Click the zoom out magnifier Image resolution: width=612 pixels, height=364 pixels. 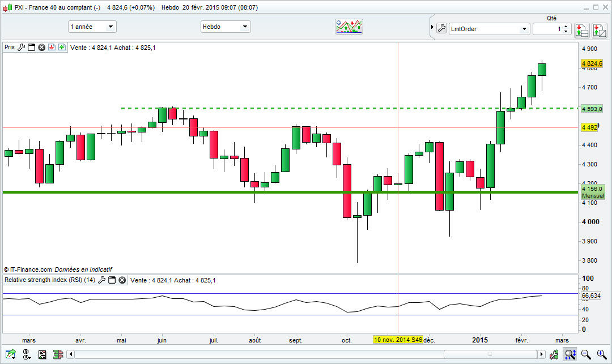click(x=586, y=354)
